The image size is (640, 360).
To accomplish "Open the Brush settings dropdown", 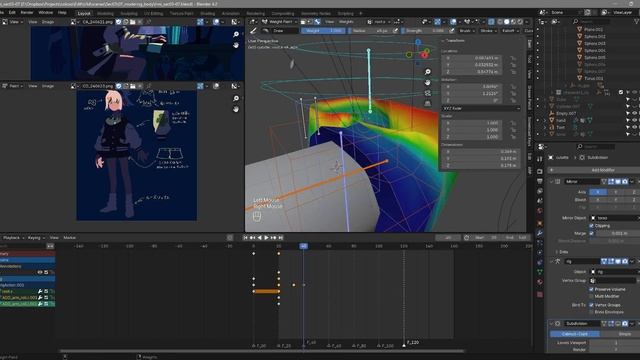I will click(467, 31).
